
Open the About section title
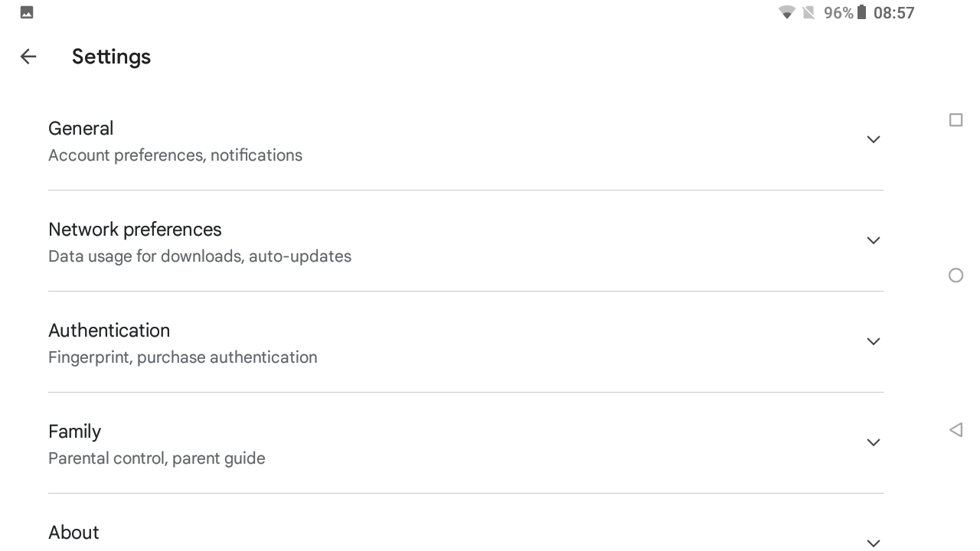pos(73,533)
